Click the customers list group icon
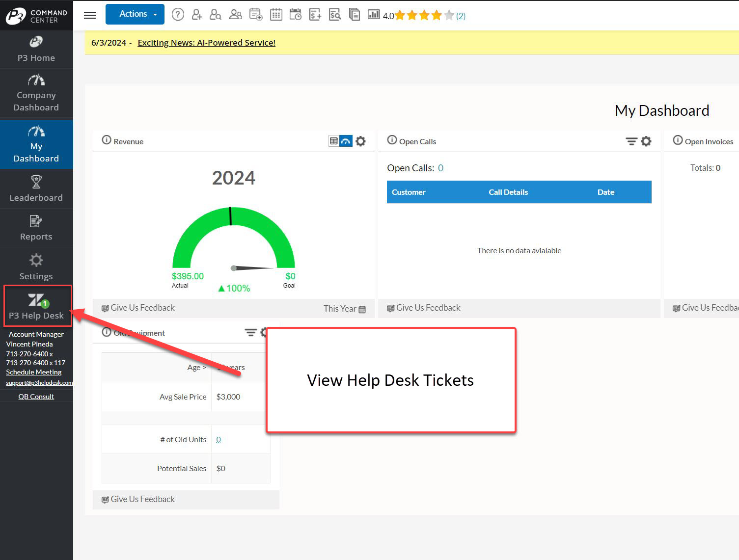Screen dimensions: 739x560 [x=236, y=15]
